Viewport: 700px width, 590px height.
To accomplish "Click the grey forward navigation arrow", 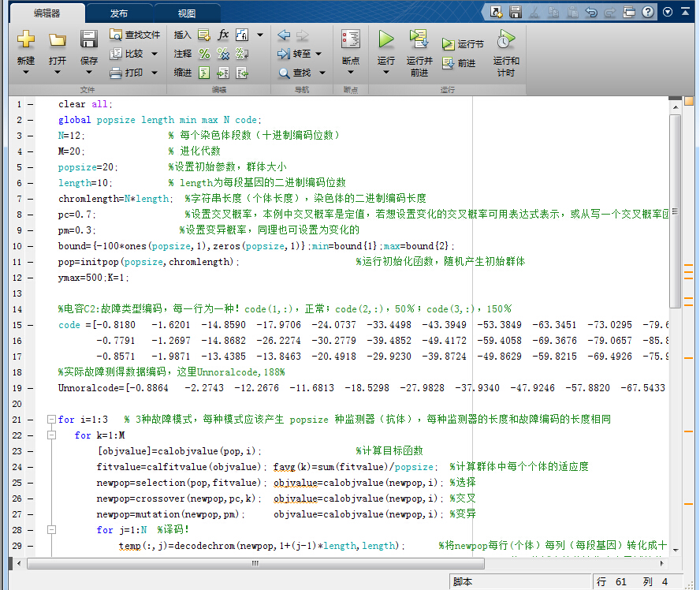I will pyautogui.click(x=302, y=35).
